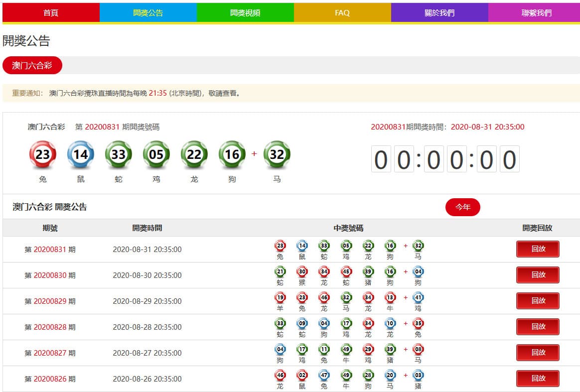Open the period 20200830 link in the table
Viewport: 580px width, 392px height.
coord(50,275)
